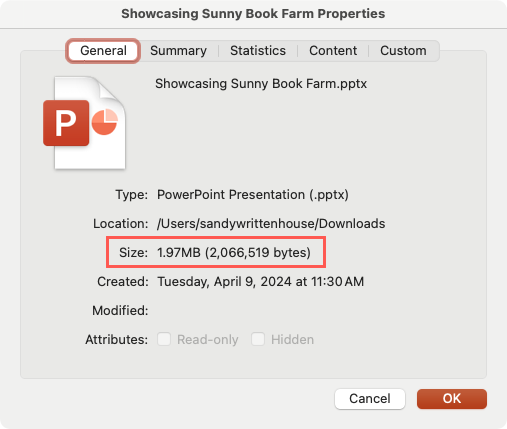
Task: Open the Summary tab
Action: point(178,51)
